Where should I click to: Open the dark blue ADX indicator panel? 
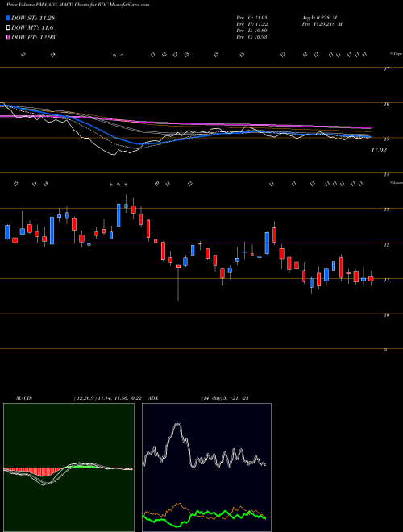tap(206, 468)
